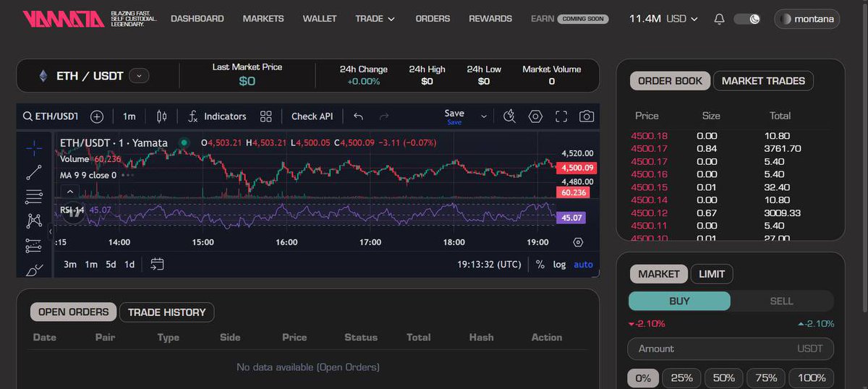Choose the Limit order type

712,274
